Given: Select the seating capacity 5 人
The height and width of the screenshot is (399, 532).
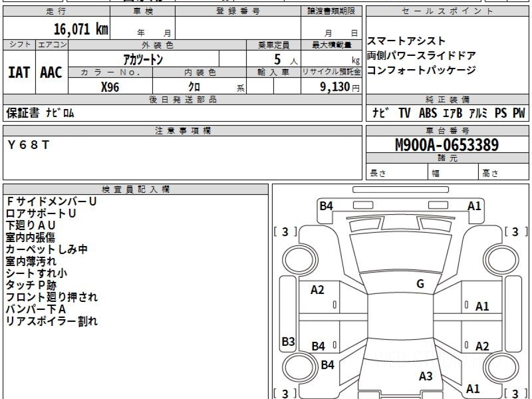Looking at the screenshot, I should click(x=286, y=59).
